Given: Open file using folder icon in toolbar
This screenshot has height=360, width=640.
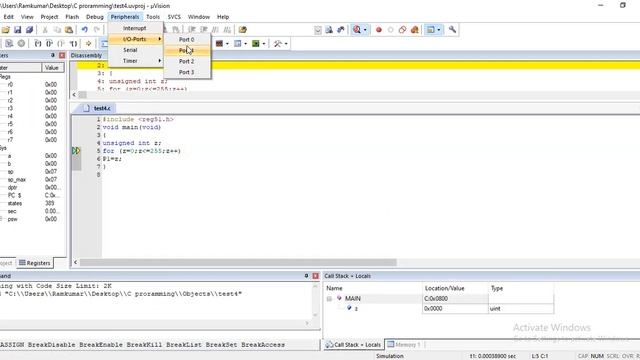Looking at the screenshot, I should pyautogui.click(x=6, y=30).
